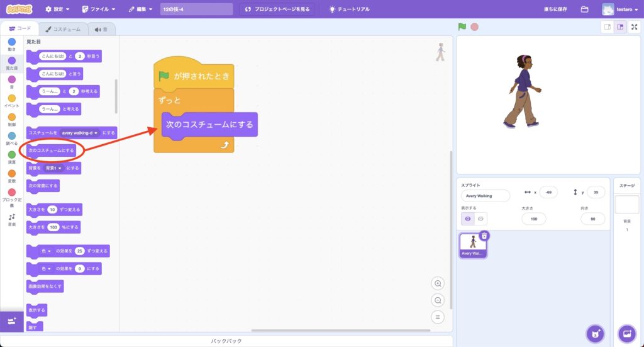Click the add extension button
The width and height of the screenshot is (644, 347).
click(12, 322)
